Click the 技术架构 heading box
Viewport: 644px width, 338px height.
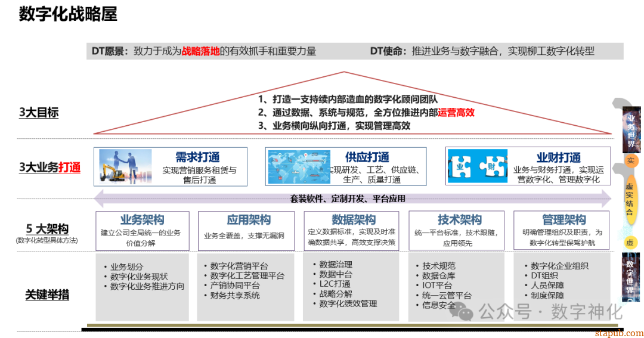coord(459,230)
